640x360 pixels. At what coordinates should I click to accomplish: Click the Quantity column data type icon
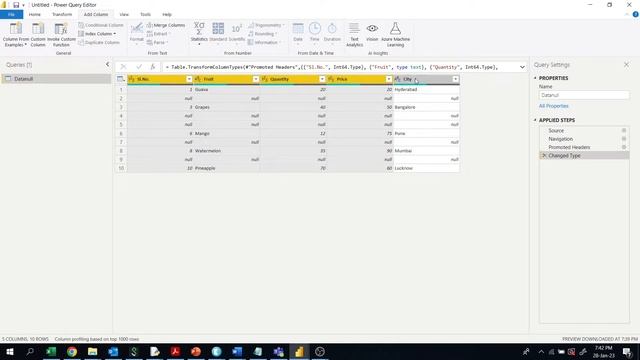264,79
